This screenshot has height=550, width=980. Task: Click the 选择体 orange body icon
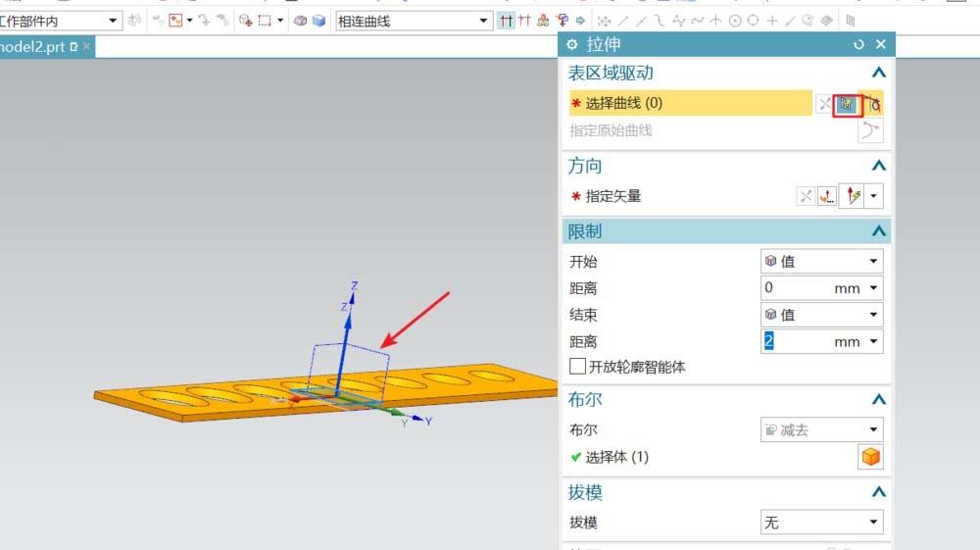870,457
